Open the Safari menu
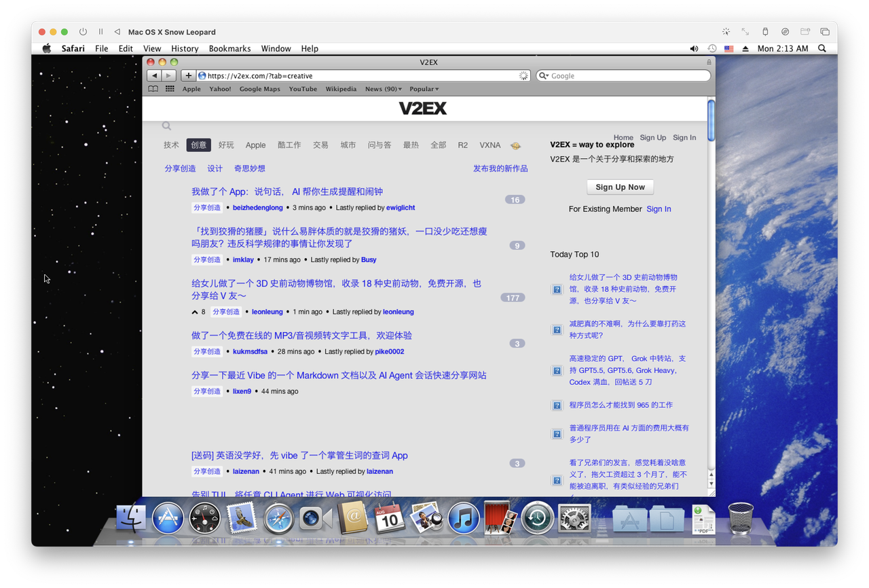The width and height of the screenshot is (869, 588). (x=73, y=49)
